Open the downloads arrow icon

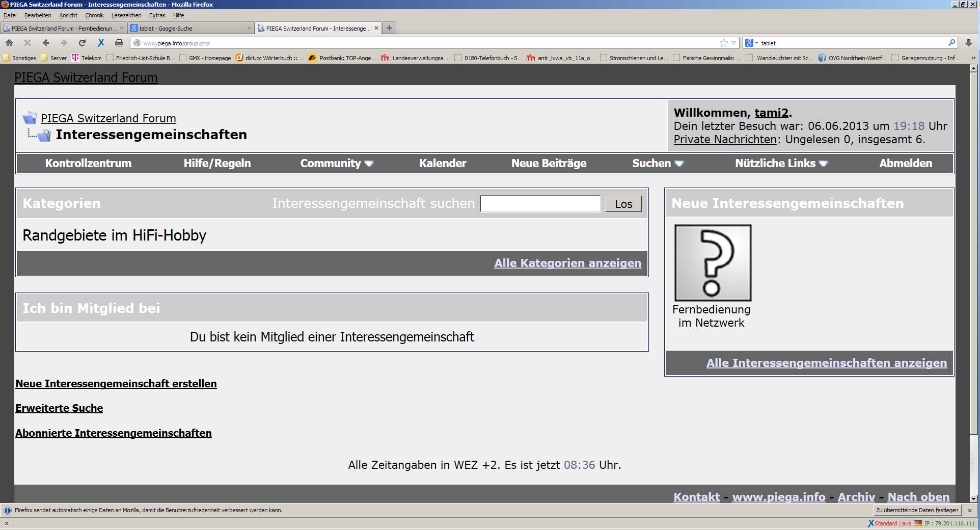click(968, 43)
